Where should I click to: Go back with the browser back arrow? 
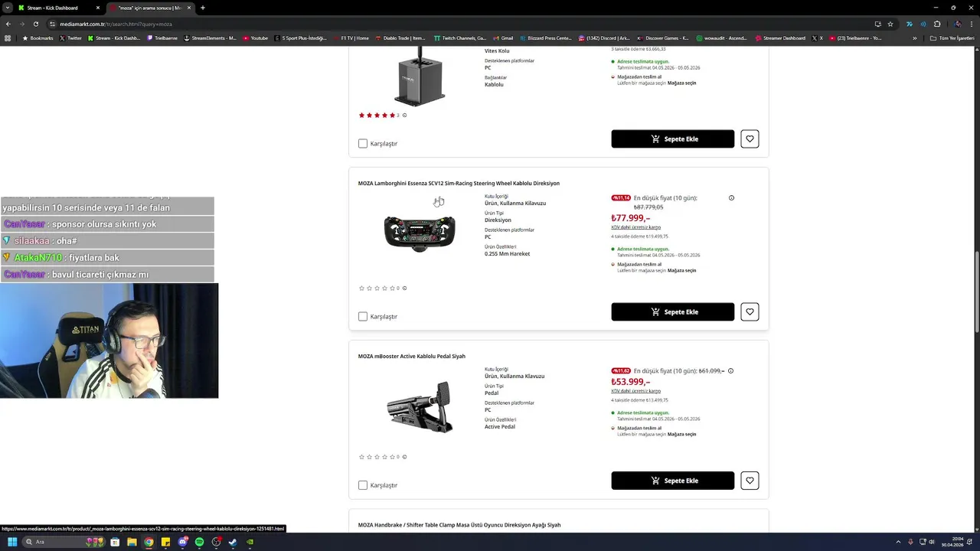pyautogui.click(x=8, y=24)
